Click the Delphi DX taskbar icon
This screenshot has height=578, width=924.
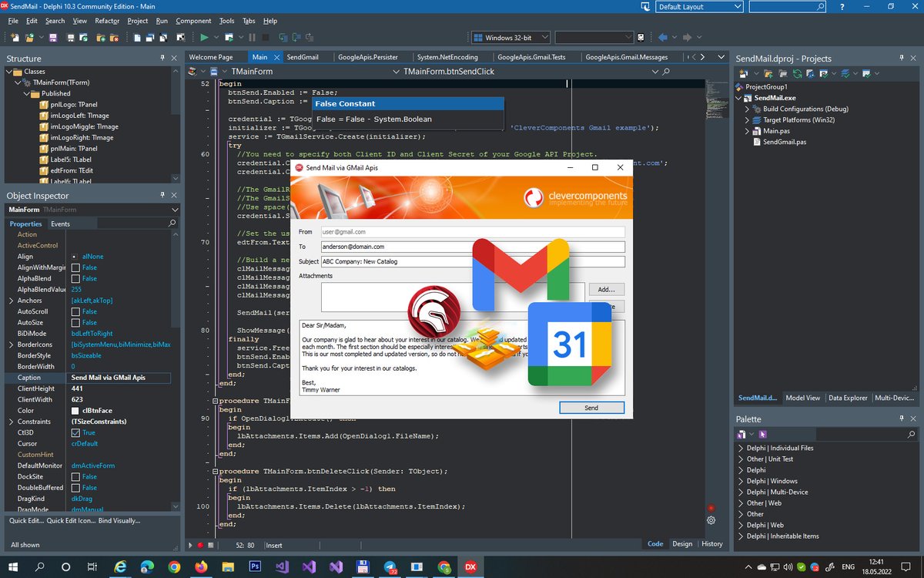(x=469, y=566)
